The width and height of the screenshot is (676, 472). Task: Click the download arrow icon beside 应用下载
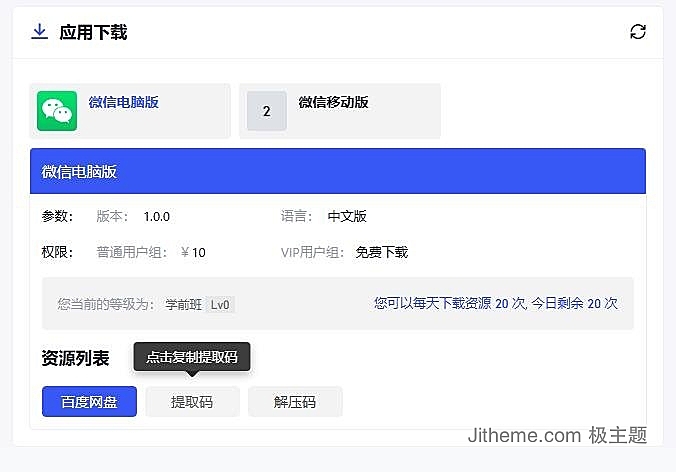click(39, 32)
